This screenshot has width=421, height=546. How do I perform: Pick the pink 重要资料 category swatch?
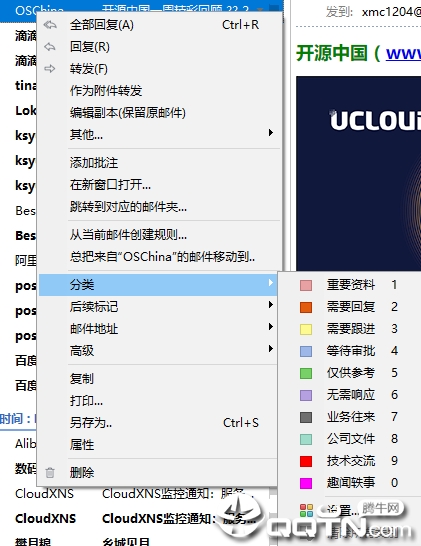[x=306, y=285]
